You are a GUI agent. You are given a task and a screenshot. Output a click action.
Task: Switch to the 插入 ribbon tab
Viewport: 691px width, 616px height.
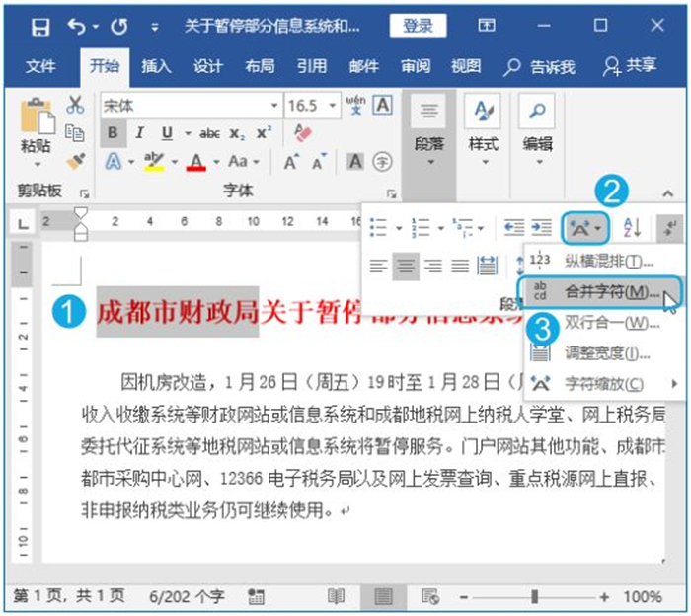(x=156, y=66)
